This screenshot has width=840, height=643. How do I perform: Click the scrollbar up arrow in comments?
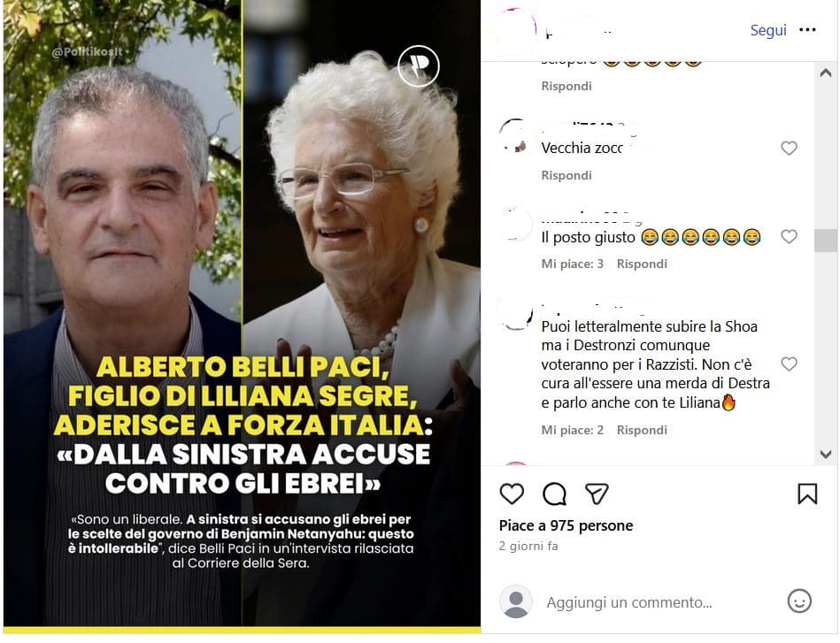(x=826, y=73)
